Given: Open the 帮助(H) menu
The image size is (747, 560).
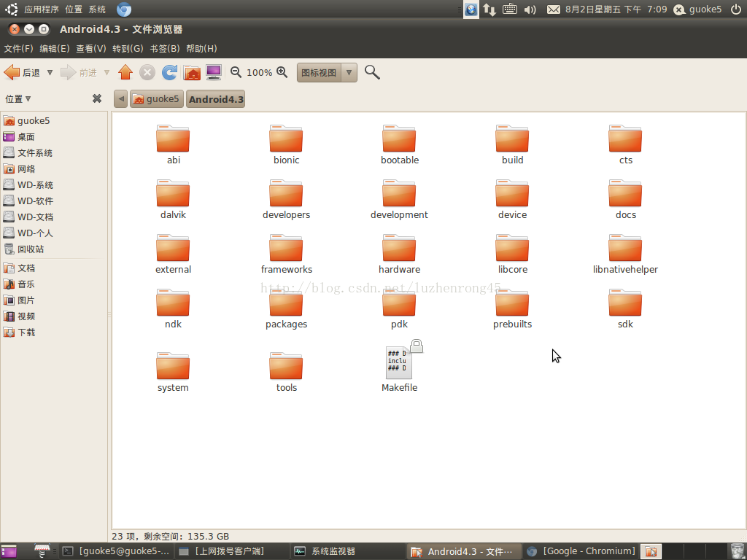Looking at the screenshot, I should [x=201, y=49].
